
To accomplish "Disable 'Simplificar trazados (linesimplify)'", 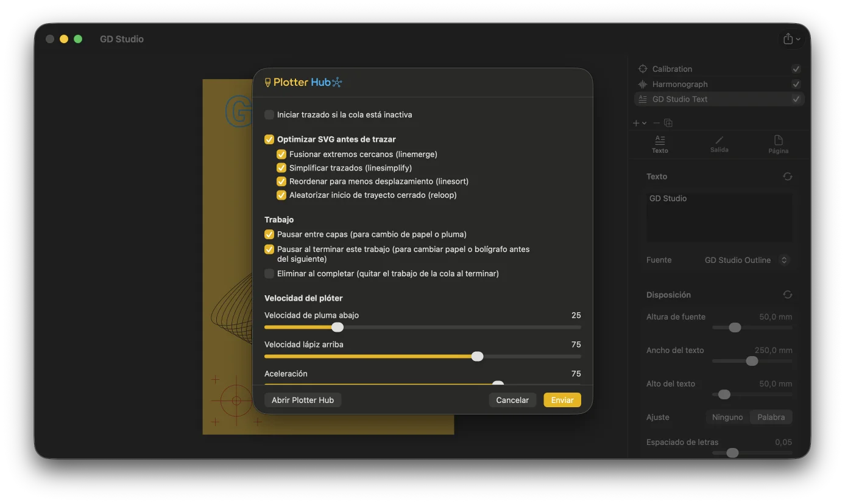I will click(281, 168).
